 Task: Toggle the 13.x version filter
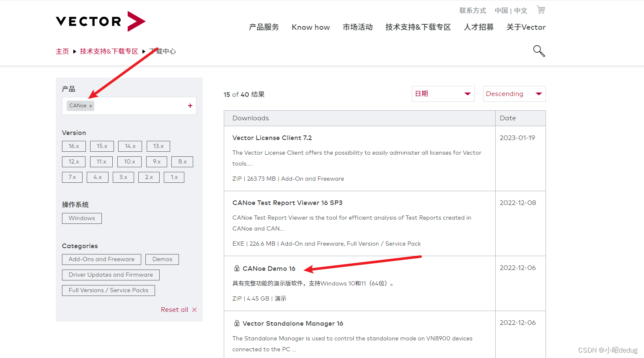(158, 146)
